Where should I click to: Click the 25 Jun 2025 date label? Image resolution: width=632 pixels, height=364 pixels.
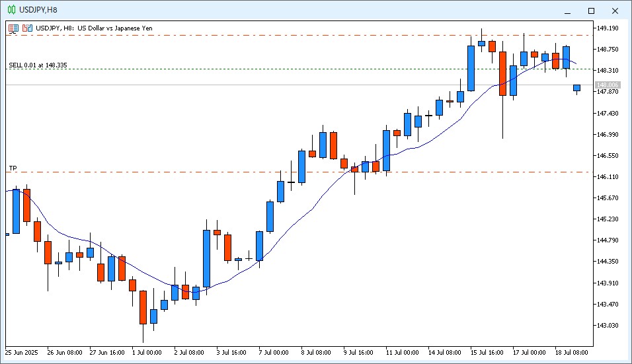pos(21,353)
